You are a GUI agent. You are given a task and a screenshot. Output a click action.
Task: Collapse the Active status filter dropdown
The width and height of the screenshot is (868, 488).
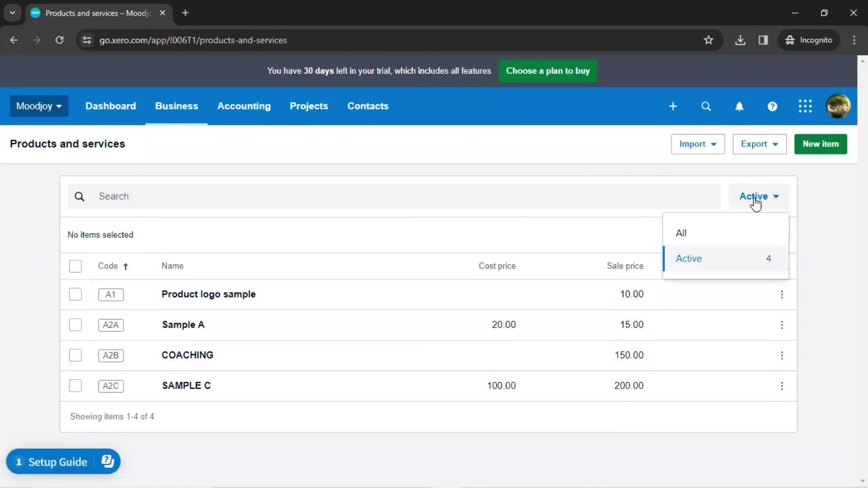coord(759,197)
